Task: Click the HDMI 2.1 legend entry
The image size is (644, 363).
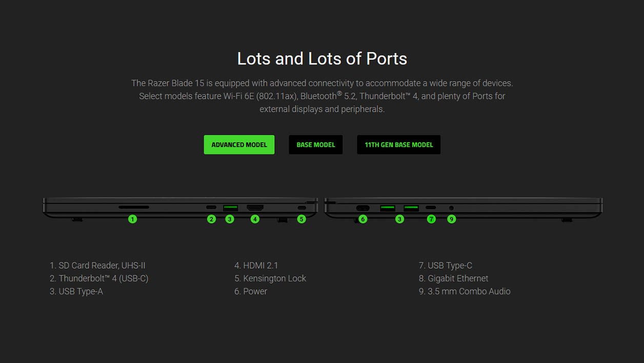Action: click(x=256, y=266)
